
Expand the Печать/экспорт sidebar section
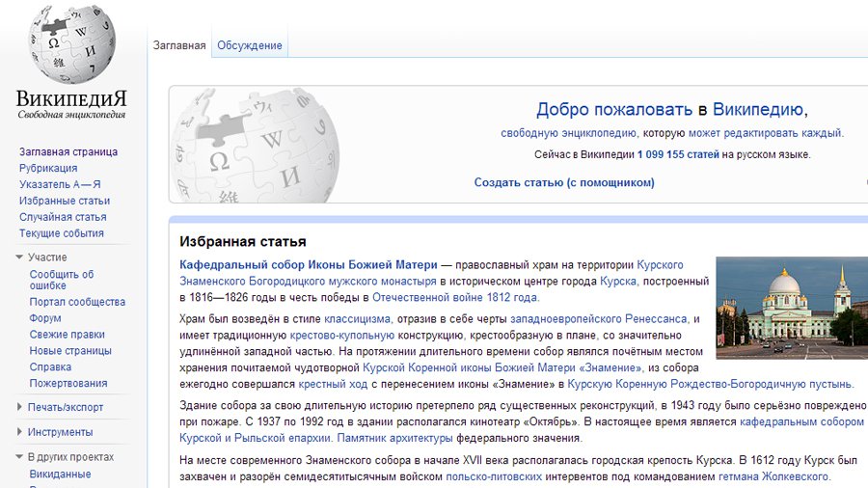click(19, 407)
